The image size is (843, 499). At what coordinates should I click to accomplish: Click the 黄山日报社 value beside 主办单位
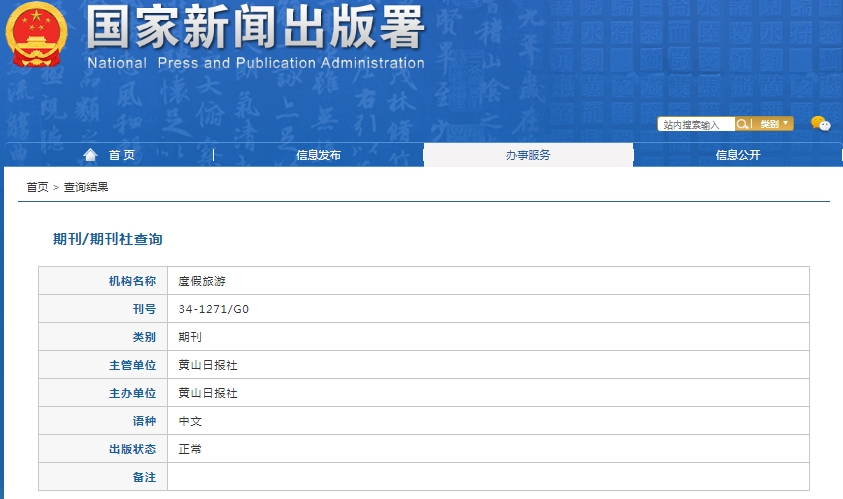(x=208, y=393)
